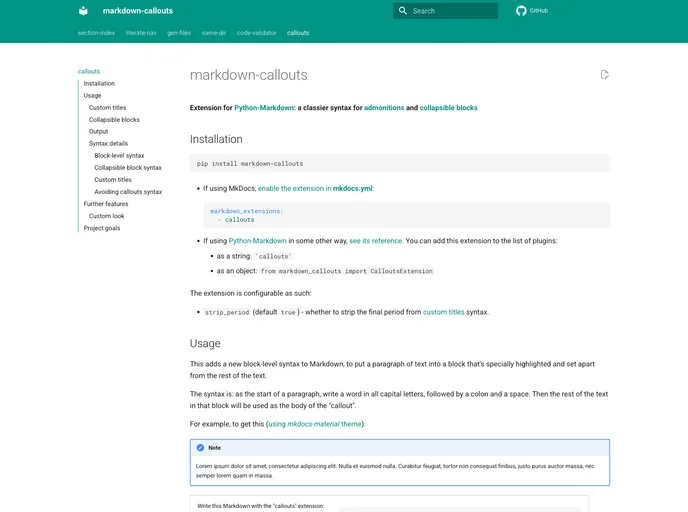
Task: Click the Note callout pencil icon
Action: click(201, 448)
